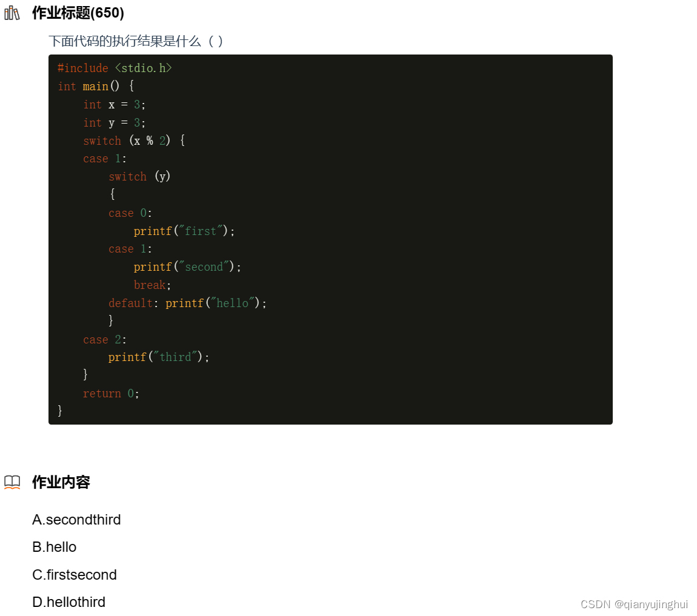This screenshot has width=697, height=616.
Task: Click the printf("first") statement
Action: 184,231
